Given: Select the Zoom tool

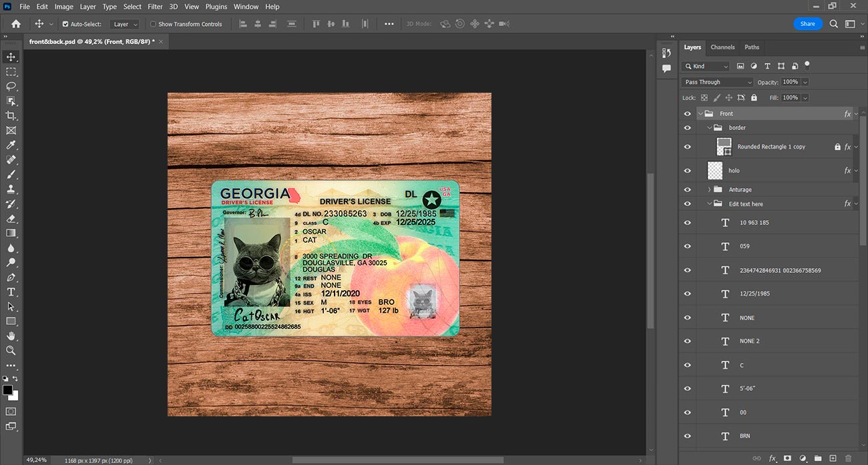Looking at the screenshot, I should pyautogui.click(x=11, y=350).
